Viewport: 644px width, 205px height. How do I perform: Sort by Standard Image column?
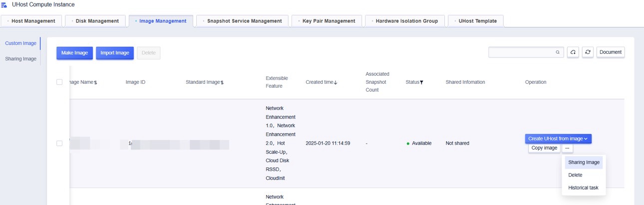[222, 82]
